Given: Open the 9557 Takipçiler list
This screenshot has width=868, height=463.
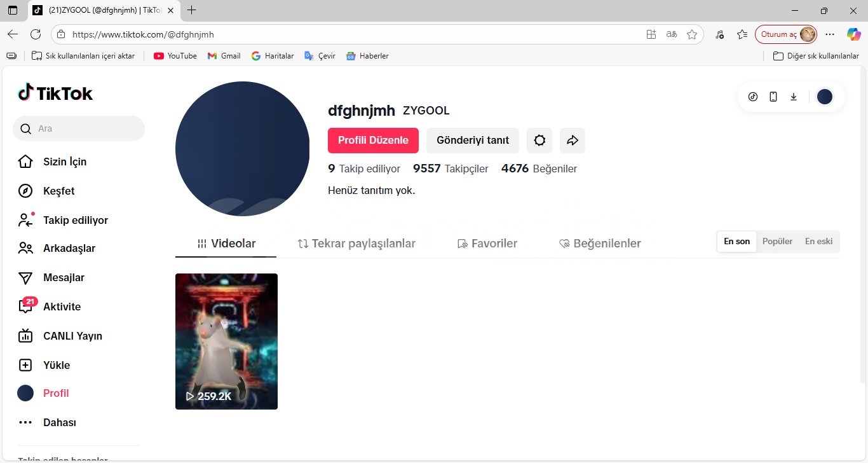Looking at the screenshot, I should pyautogui.click(x=451, y=169).
